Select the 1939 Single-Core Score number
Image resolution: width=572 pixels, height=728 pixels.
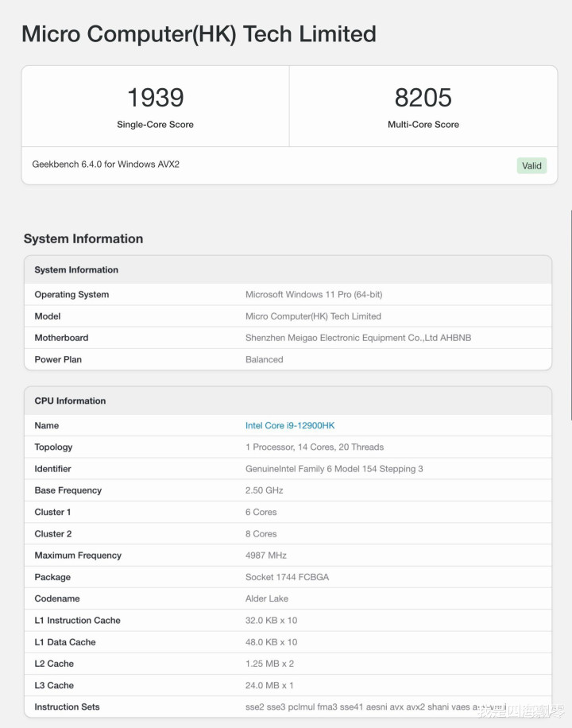click(155, 98)
